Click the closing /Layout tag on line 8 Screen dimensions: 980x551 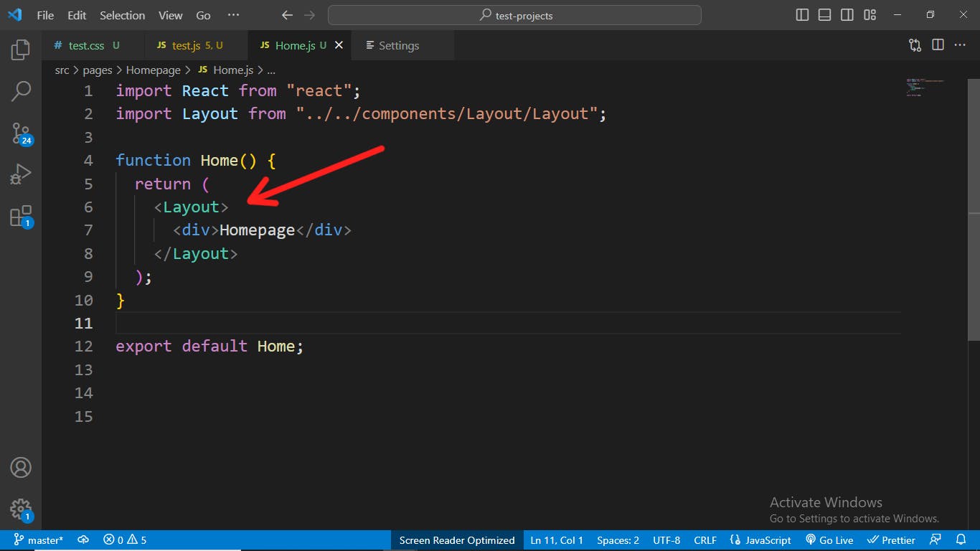pos(195,254)
